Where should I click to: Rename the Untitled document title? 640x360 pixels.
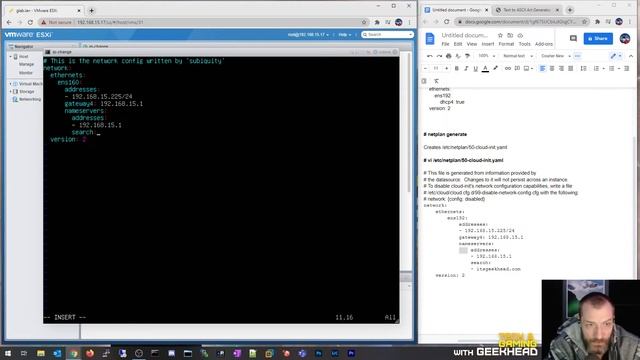pyautogui.click(x=465, y=36)
